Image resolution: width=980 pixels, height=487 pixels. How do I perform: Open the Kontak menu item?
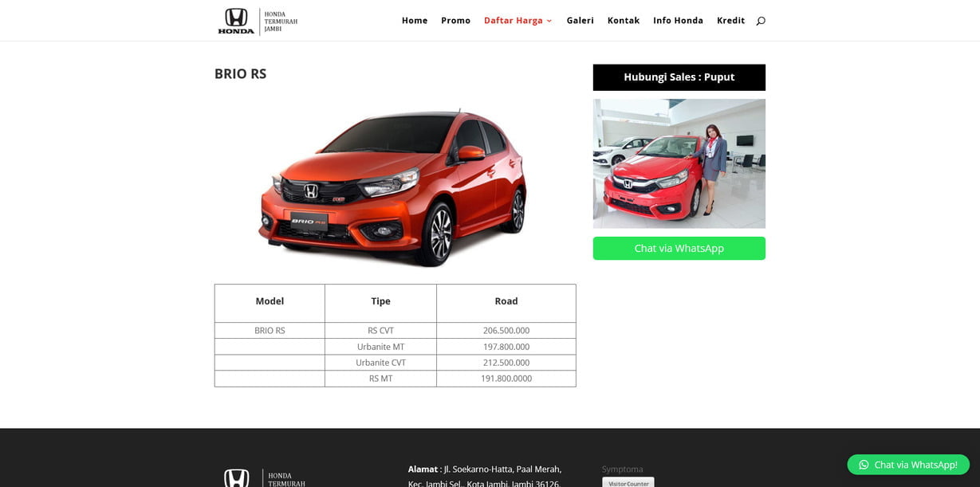coord(624,21)
